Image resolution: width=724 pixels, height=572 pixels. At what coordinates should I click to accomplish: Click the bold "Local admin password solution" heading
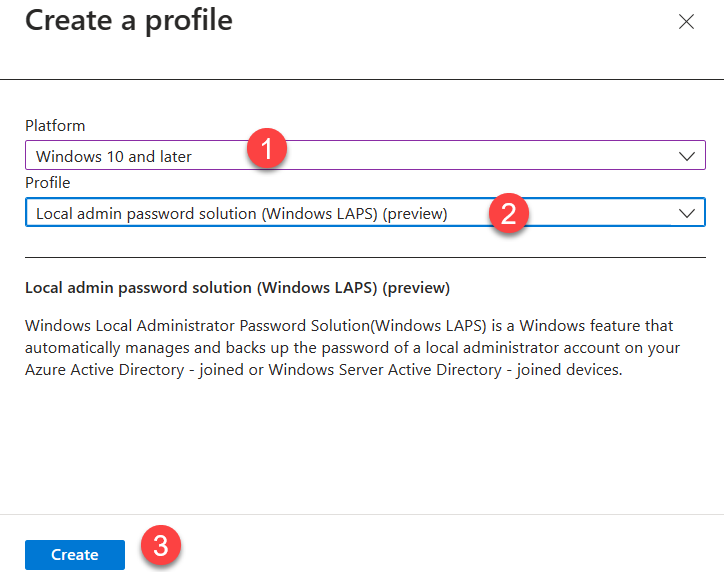tap(237, 288)
